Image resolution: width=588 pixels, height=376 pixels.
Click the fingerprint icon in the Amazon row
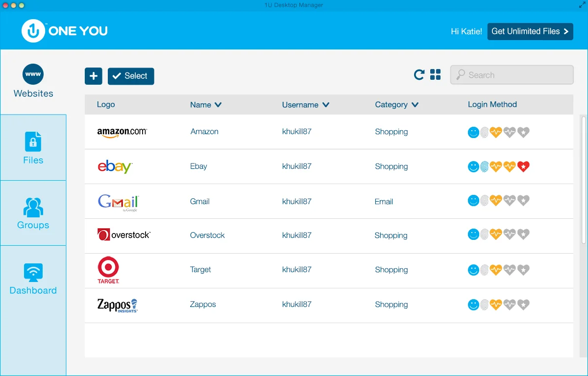(485, 132)
